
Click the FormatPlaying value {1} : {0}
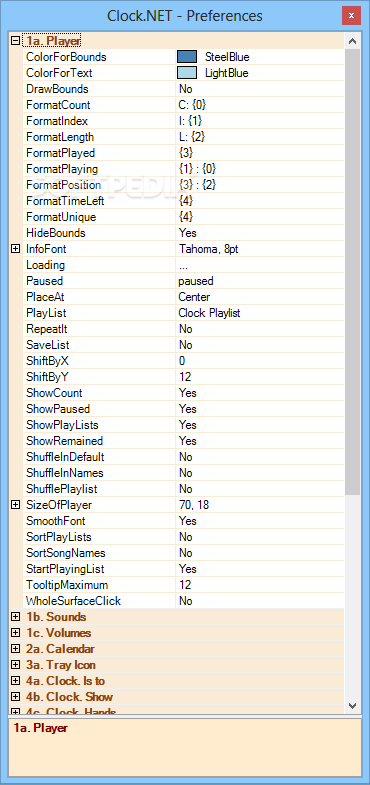click(197, 169)
